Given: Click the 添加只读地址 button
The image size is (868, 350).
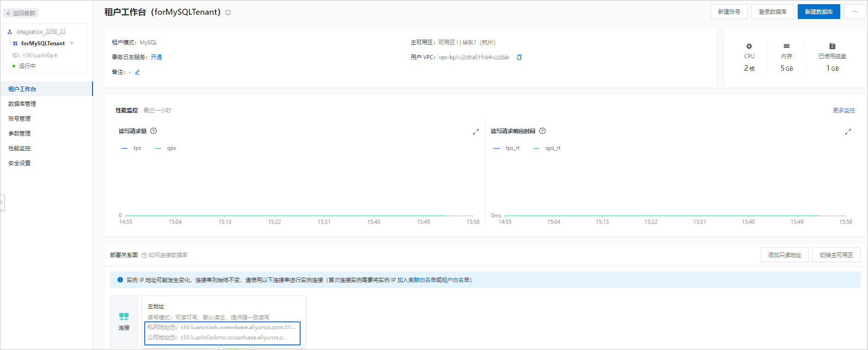Looking at the screenshot, I should [x=785, y=255].
